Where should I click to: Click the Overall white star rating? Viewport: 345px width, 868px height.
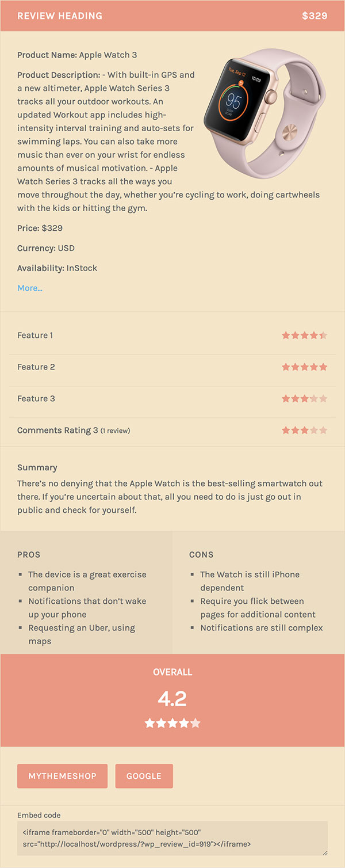(x=172, y=723)
